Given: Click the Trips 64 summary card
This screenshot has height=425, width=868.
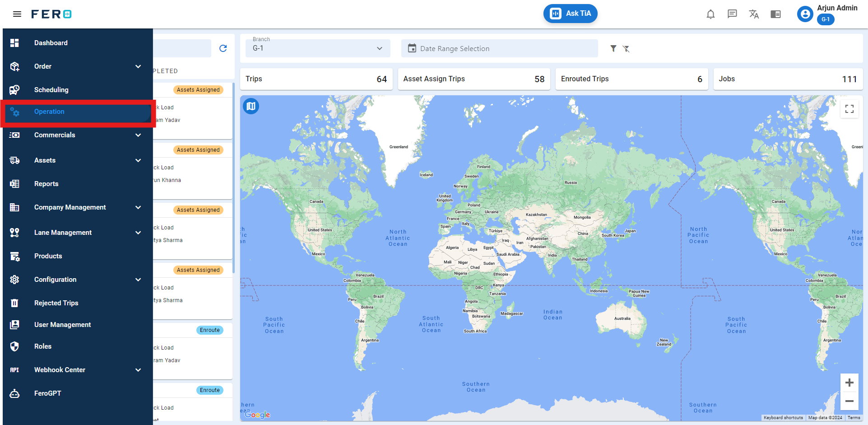Looking at the screenshot, I should [x=316, y=79].
